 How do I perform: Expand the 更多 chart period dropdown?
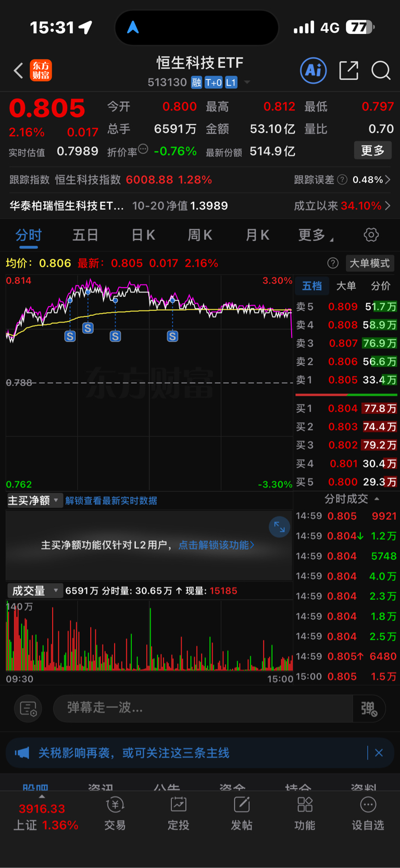point(316,235)
